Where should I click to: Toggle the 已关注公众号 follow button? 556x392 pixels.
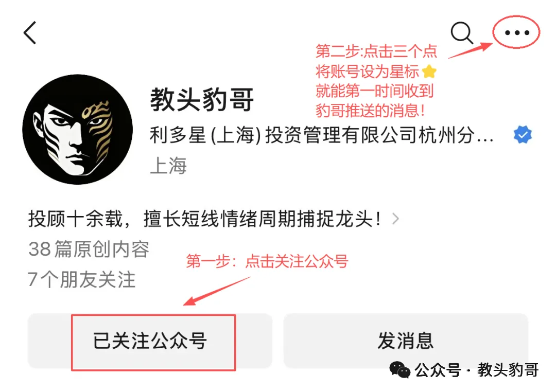[150, 341]
